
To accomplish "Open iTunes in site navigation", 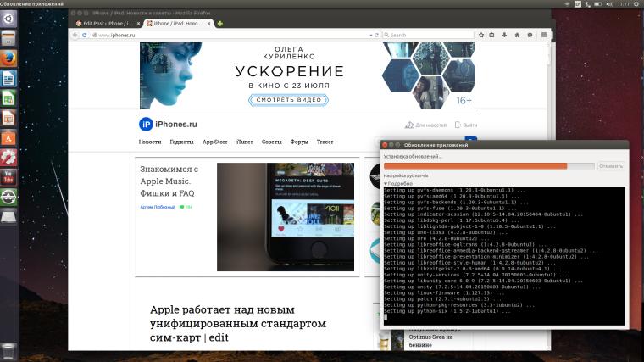I will coord(245,142).
